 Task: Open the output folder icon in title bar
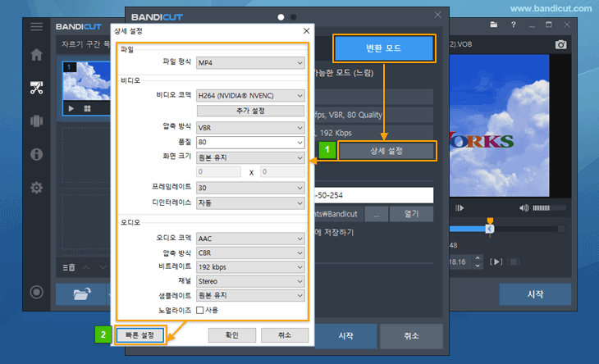[494, 25]
